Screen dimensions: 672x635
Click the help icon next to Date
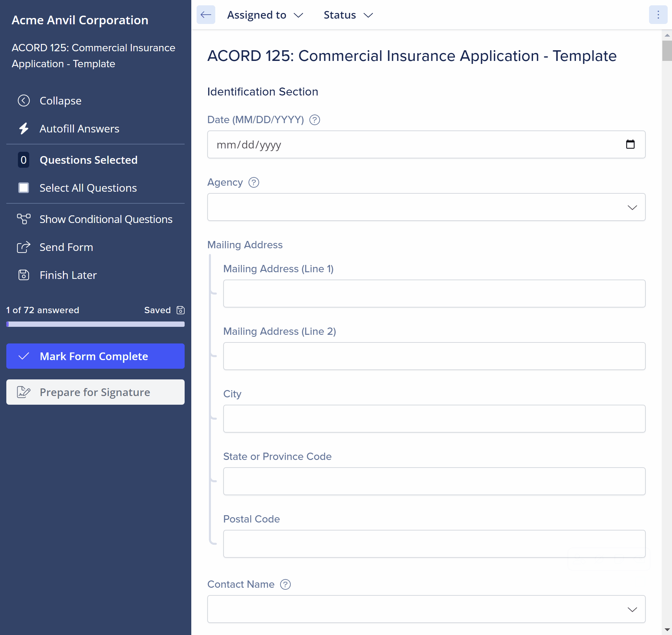click(x=315, y=120)
